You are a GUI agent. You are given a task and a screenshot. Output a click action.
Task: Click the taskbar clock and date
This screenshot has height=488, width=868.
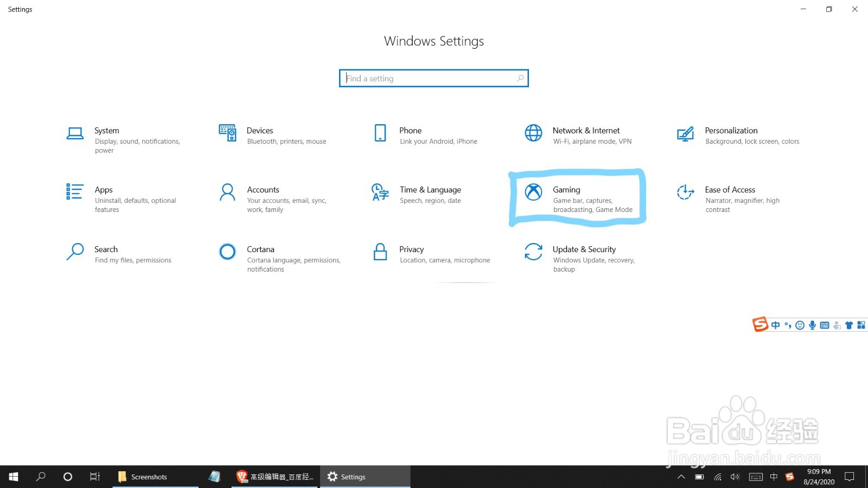819,477
